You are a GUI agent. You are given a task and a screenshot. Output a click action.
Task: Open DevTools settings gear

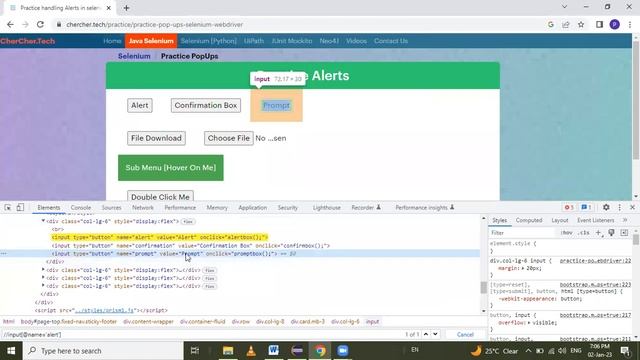[606, 207]
